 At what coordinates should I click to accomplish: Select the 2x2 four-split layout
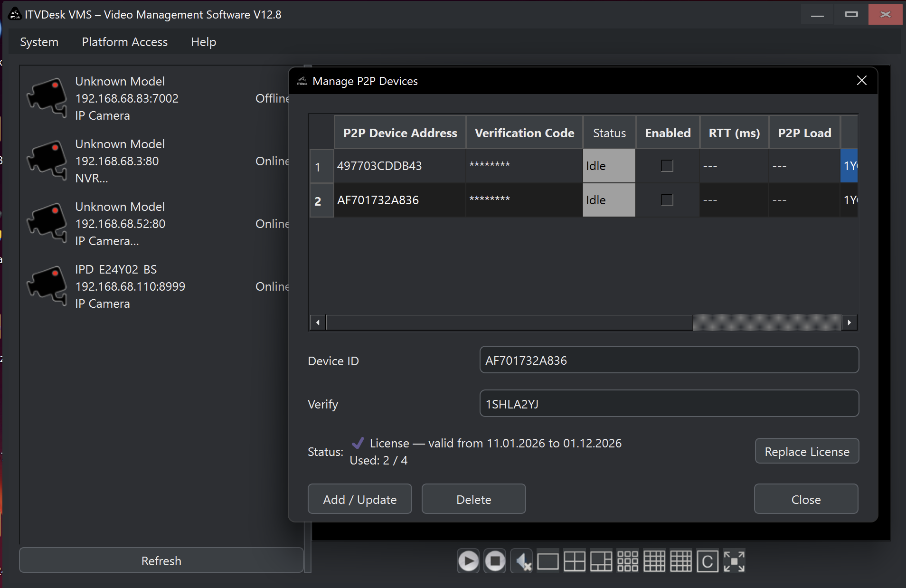point(574,561)
